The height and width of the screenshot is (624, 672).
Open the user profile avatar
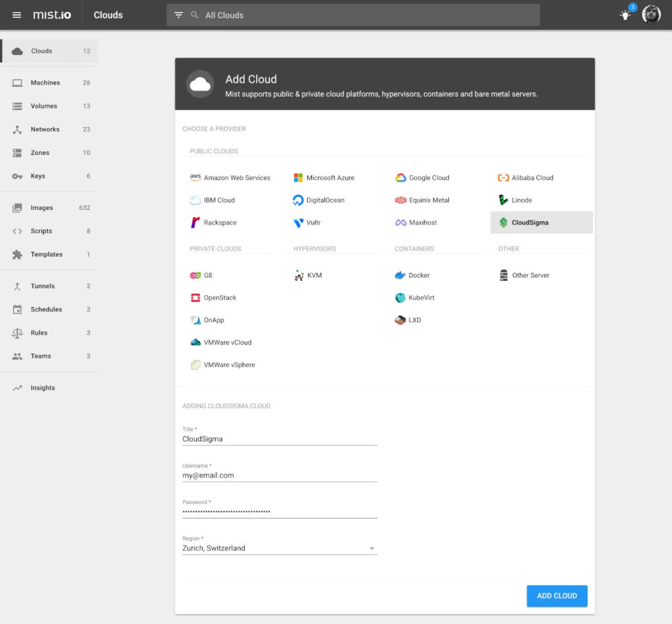pos(651,14)
